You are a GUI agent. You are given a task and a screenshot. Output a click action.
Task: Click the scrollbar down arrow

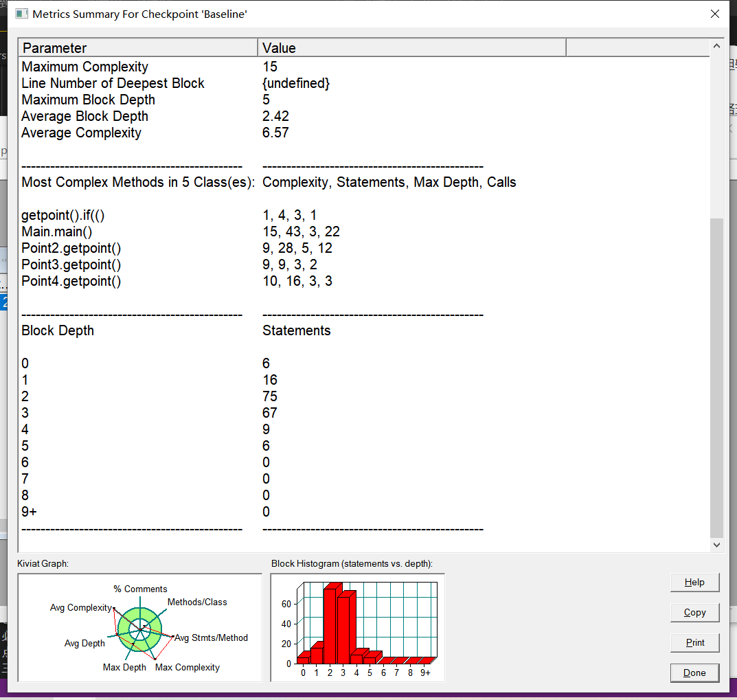point(716,545)
